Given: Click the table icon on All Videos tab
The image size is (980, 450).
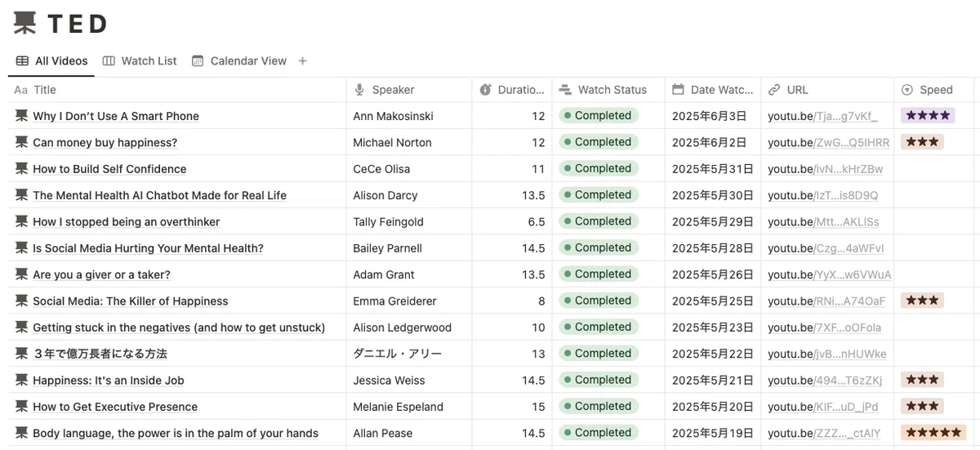Looking at the screenshot, I should [x=22, y=60].
